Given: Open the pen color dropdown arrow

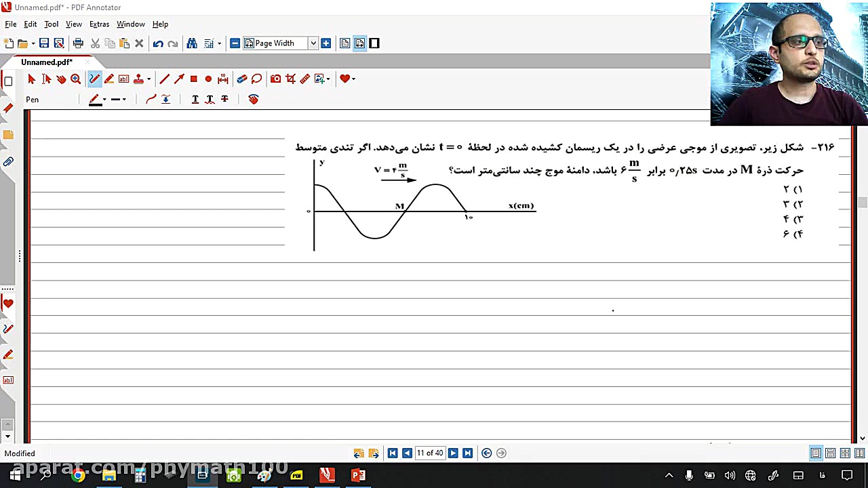Looking at the screenshot, I should click(104, 100).
